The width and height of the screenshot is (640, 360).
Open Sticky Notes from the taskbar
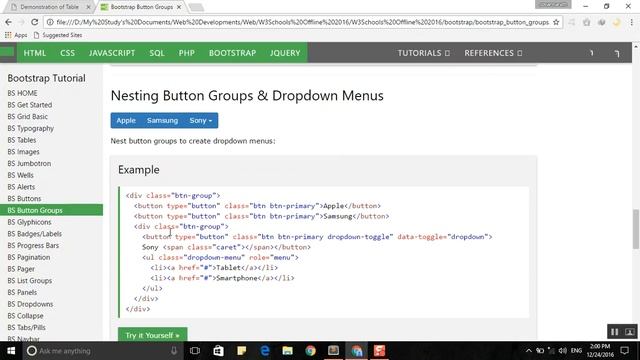click(242, 351)
